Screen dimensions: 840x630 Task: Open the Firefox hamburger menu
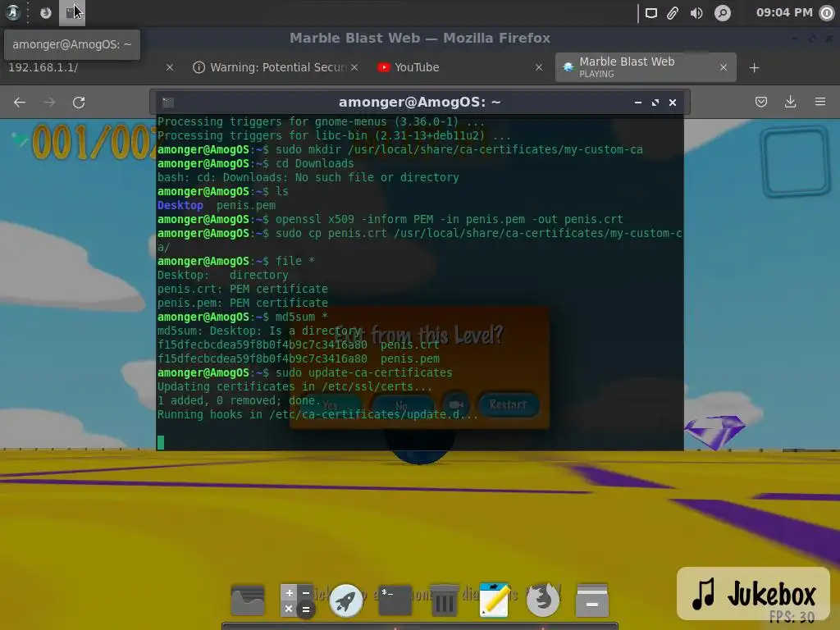820,102
